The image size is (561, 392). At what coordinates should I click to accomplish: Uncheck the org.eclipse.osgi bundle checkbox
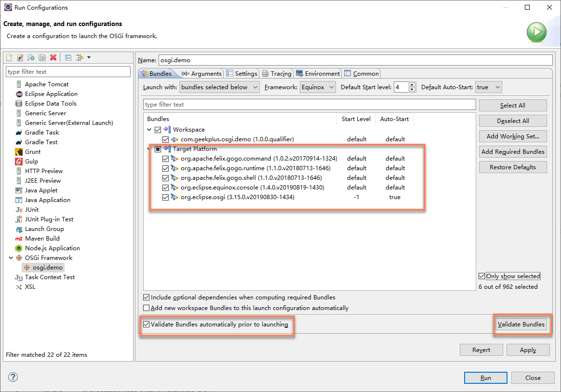point(165,197)
